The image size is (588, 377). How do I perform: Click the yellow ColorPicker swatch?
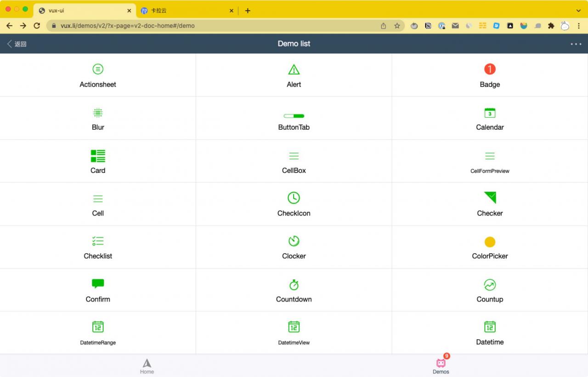[x=490, y=242]
